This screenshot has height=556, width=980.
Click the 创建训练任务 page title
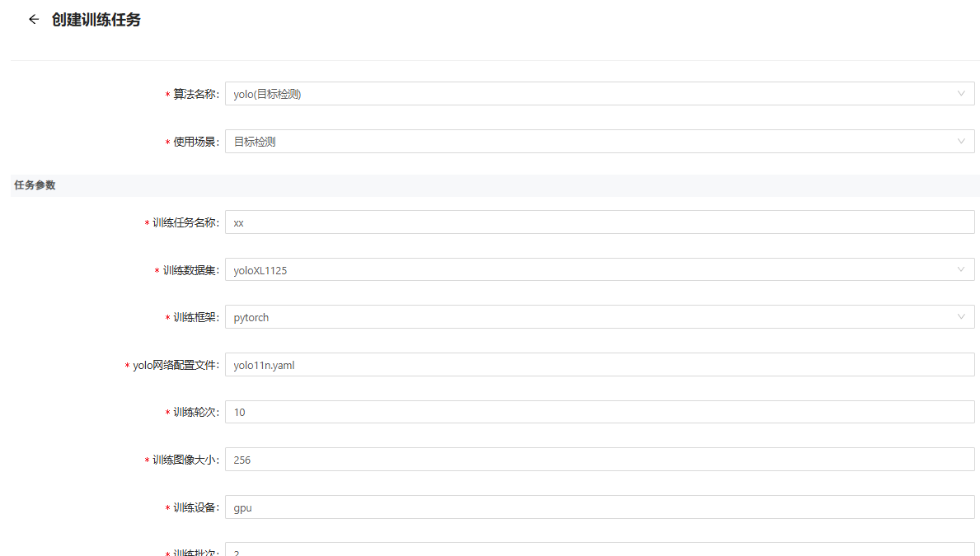pos(96,20)
